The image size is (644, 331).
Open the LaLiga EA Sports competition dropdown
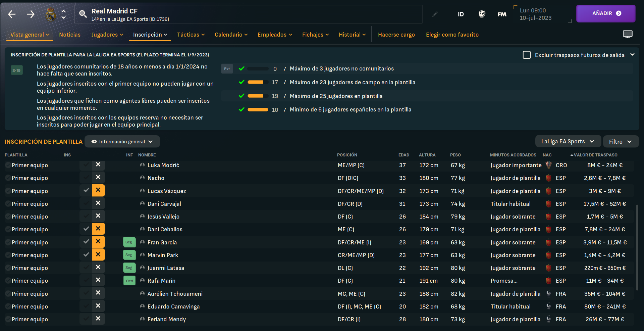click(x=568, y=142)
